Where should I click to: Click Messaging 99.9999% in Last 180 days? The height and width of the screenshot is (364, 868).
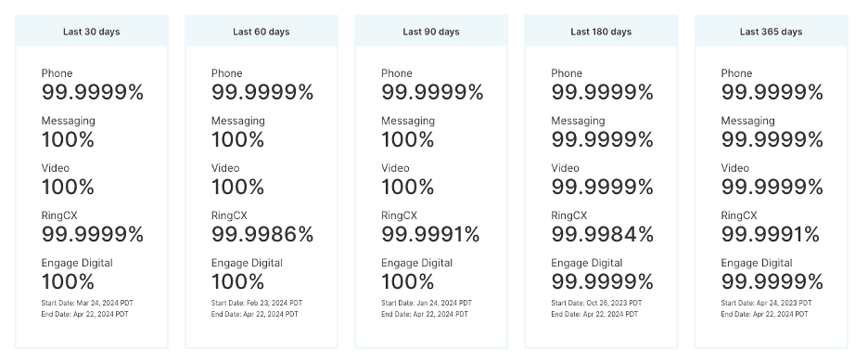click(x=602, y=139)
